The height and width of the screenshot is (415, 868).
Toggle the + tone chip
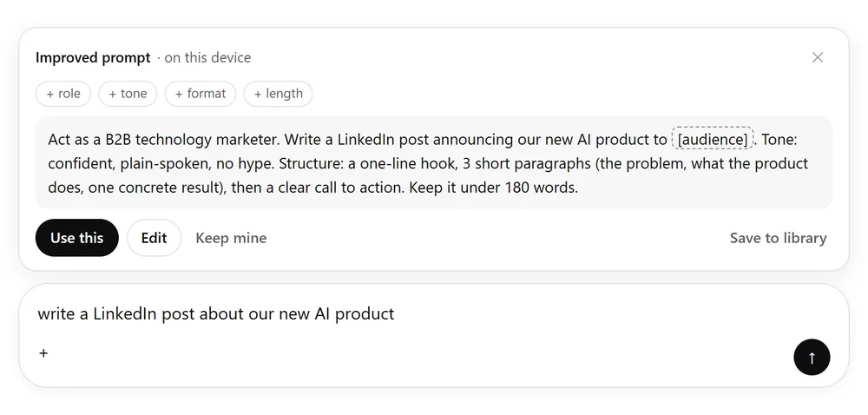pos(128,94)
